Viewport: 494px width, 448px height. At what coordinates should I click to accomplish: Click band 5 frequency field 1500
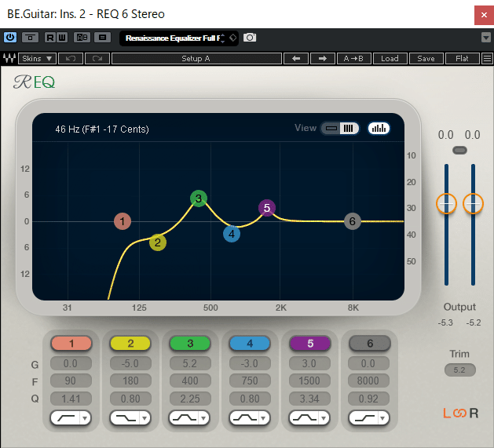[309, 381]
